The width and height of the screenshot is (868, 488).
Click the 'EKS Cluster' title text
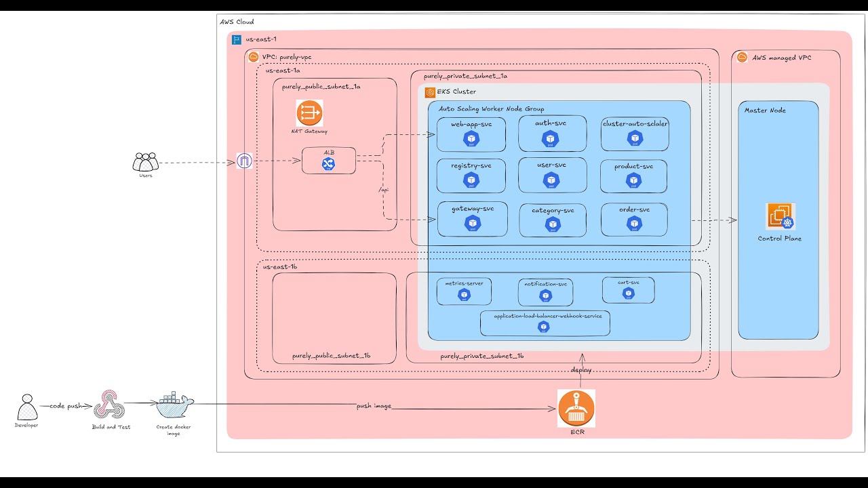456,92
